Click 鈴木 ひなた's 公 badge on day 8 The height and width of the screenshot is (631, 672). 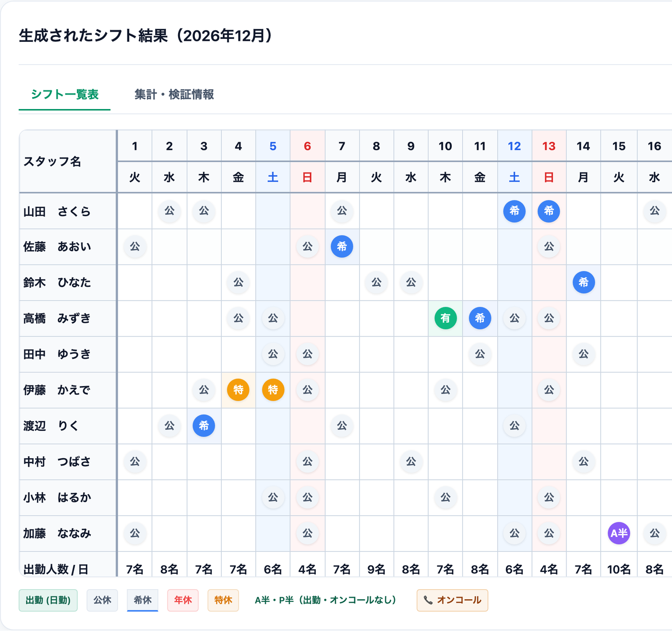click(376, 282)
